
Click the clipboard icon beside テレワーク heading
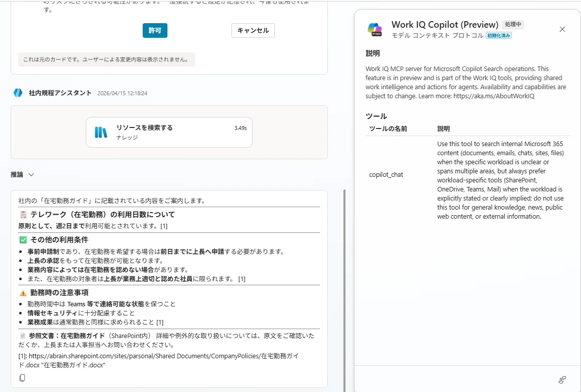(x=23, y=215)
